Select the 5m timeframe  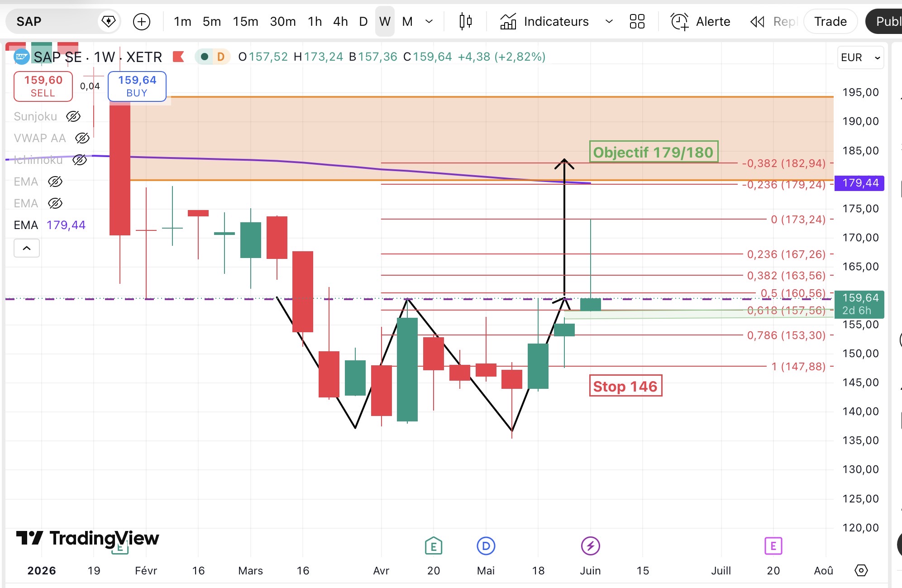pyautogui.click(x=212, y=21)
